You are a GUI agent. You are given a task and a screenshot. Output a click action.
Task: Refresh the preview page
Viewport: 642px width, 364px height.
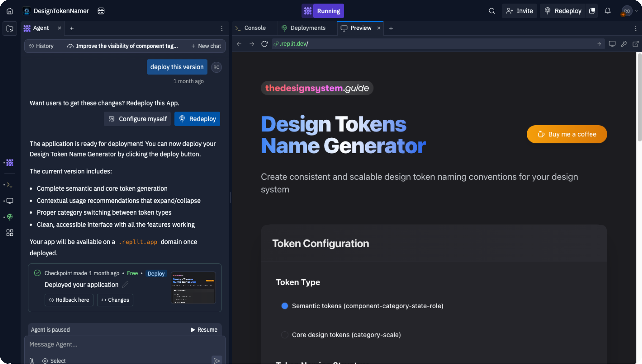[x=265, y=44]
